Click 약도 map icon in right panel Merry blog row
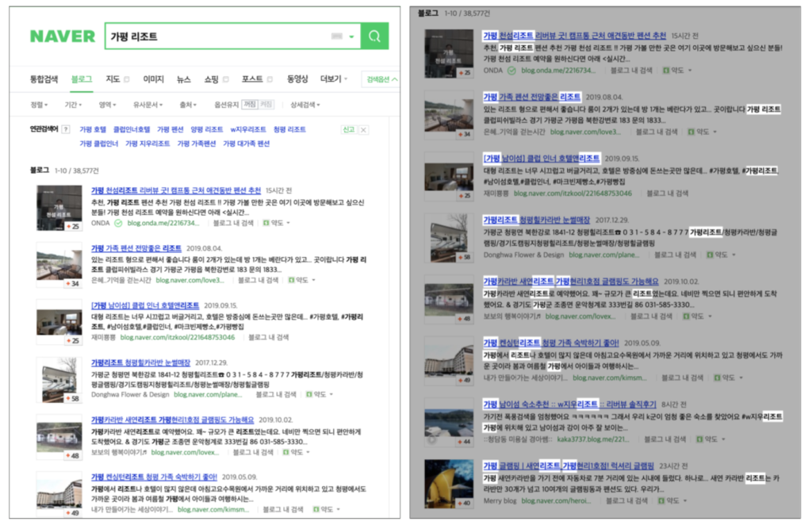This screenshot has width=812, height=529. pyautogui.click(x=661, y=501)
